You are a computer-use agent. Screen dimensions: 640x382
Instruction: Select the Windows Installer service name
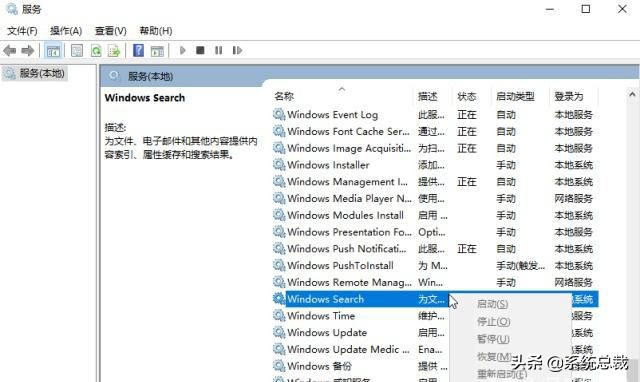[328, 165]
